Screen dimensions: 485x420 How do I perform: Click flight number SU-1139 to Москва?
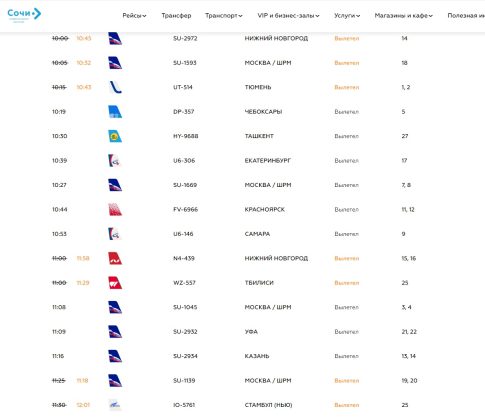(184, 380)
